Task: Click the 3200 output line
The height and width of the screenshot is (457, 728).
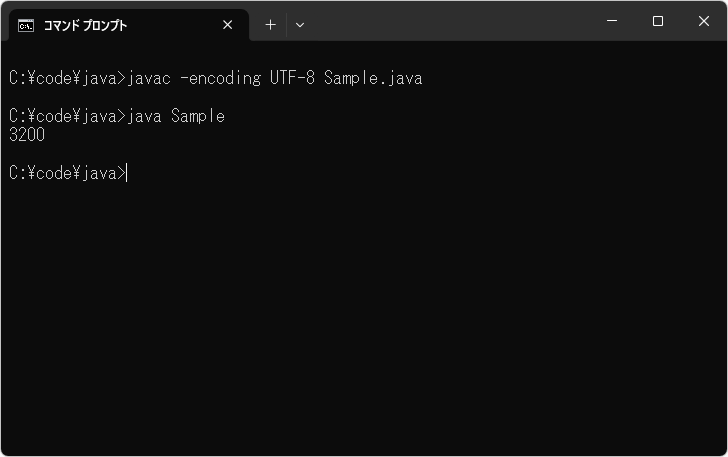Action: [27, 135]
